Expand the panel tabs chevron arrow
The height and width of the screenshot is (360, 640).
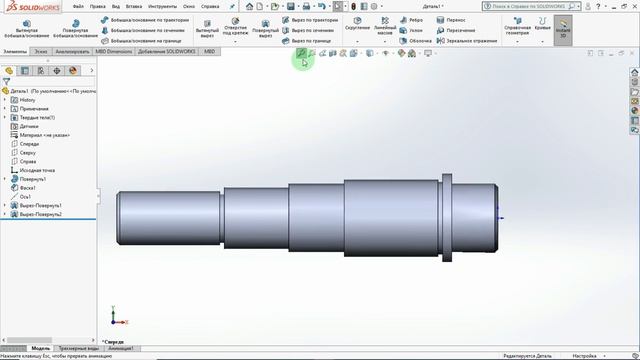pos(91,71)
